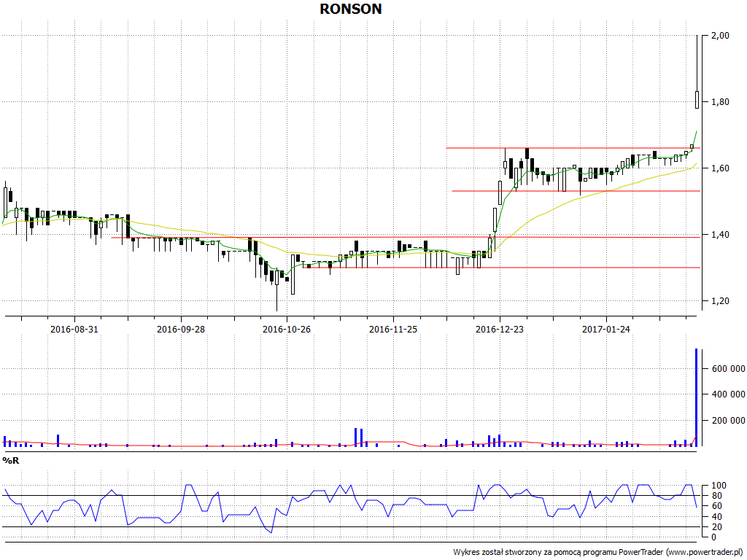Viewport: 747px width, 560px height.
Task: Select the 200 000 volume axis label
Action: pos(728,421)
